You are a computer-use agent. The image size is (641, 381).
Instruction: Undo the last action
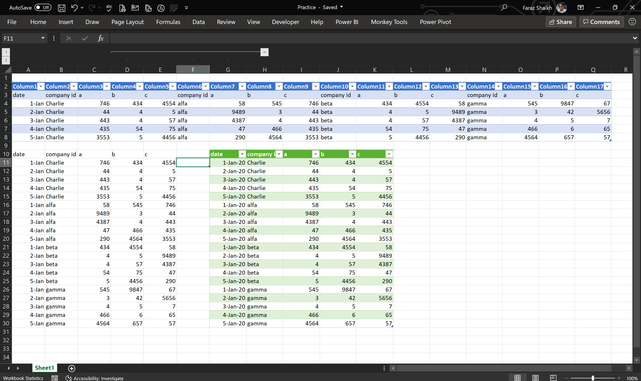click(74, 8)
